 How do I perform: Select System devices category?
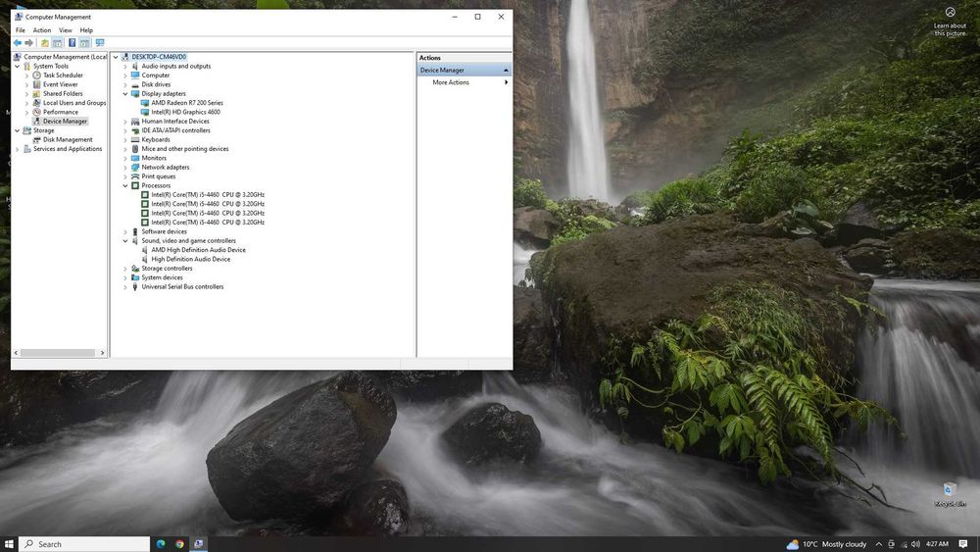click(162, 277)
